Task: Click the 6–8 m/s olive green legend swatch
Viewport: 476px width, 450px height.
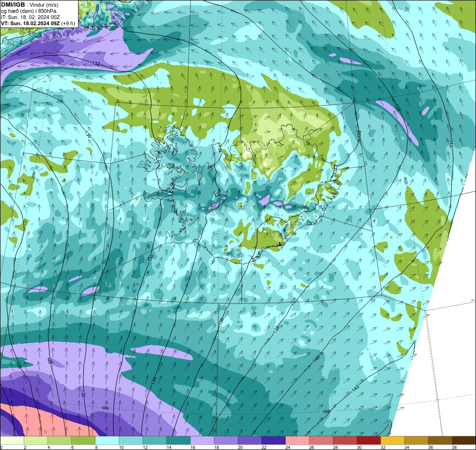Action: click(83, 440)
